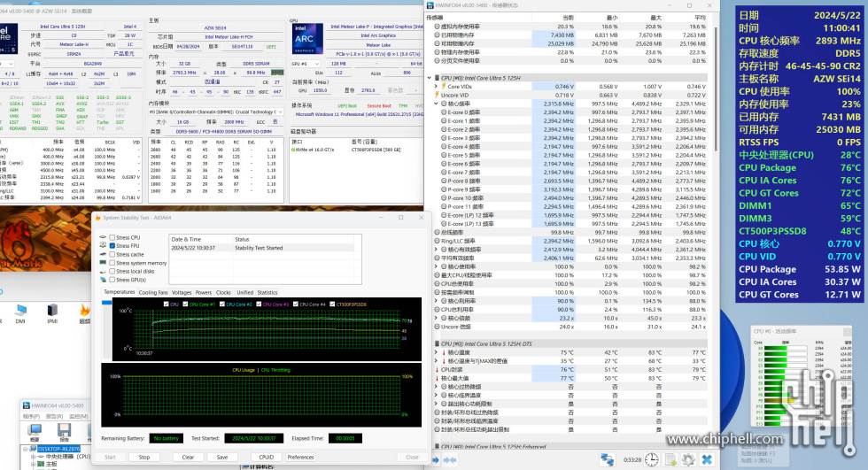This screenshot has width=868, height=470.
Task: Select the Ring/LLC 频率 sensor row
Action: (570, 241)
